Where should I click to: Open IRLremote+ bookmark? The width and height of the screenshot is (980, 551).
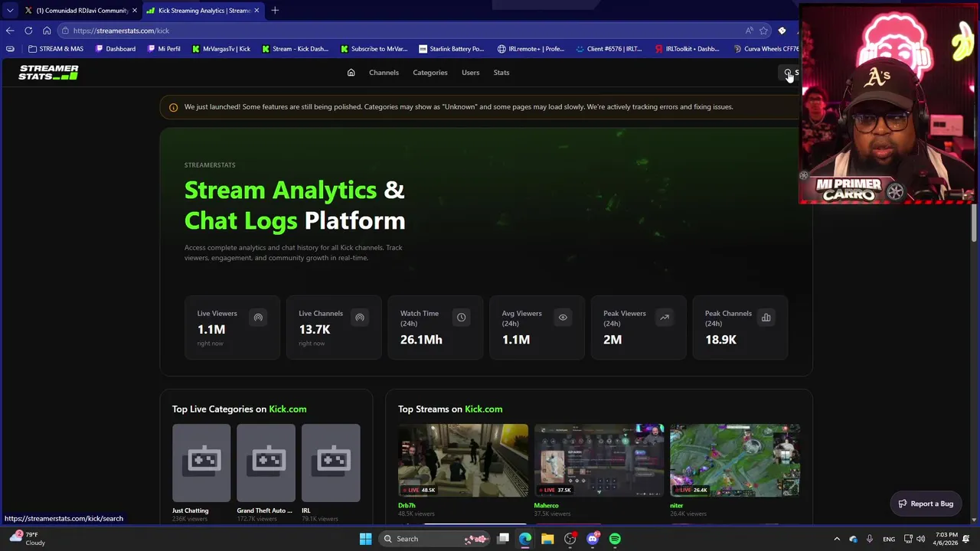pos(531,49)
